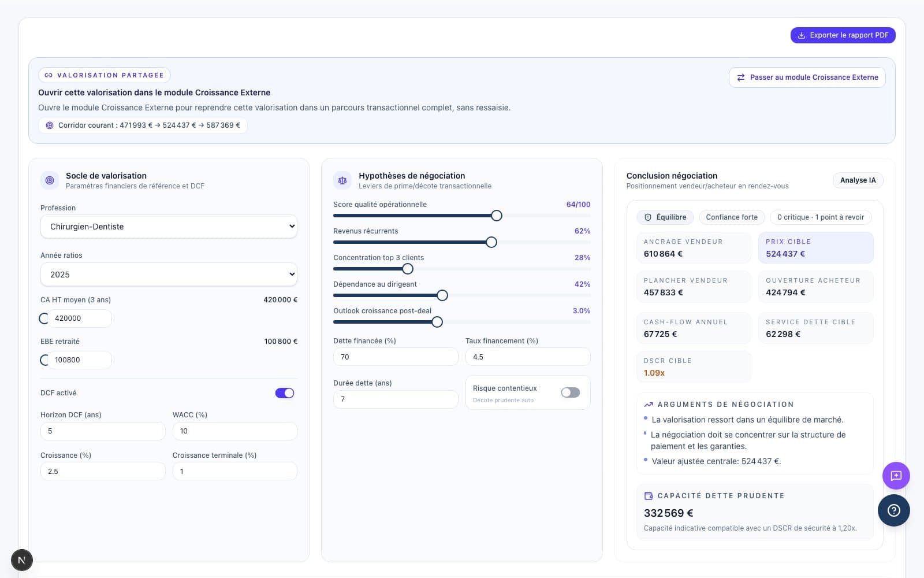924x578 pixels.
Task: Click the trend icon by Arguments de négociation
Action: pyautogui.click(x=648, y=405)
